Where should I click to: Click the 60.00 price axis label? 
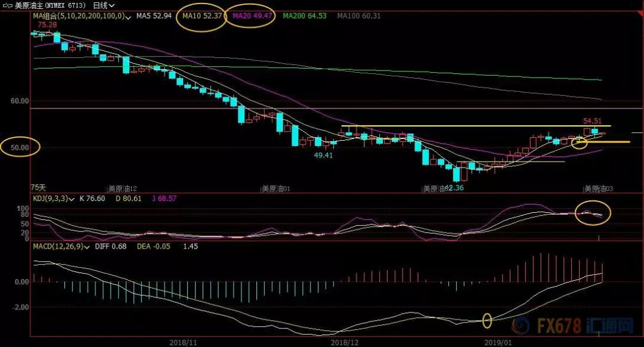[x=20, y=101]
